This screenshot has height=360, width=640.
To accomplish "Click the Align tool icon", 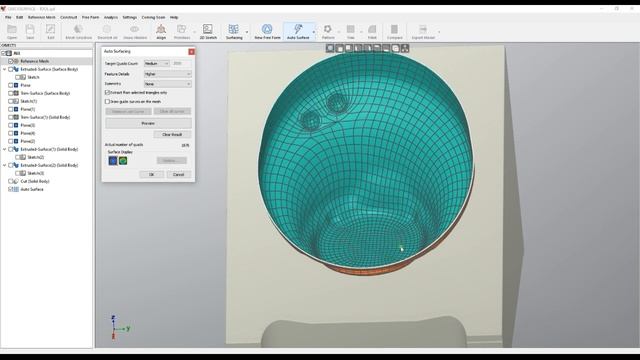I will tap(161, 29).
